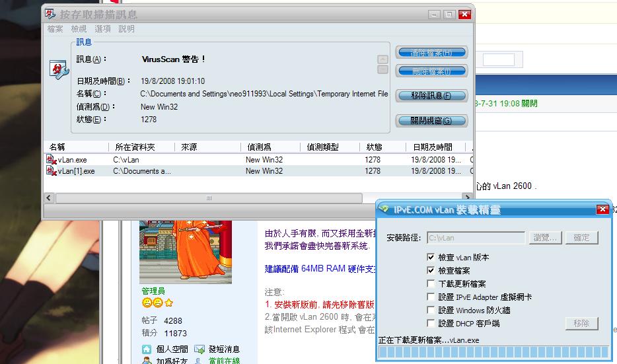Click the 日期及時間 column header
Viewport: 617px width, 364px height.
(x=435, y=147)
